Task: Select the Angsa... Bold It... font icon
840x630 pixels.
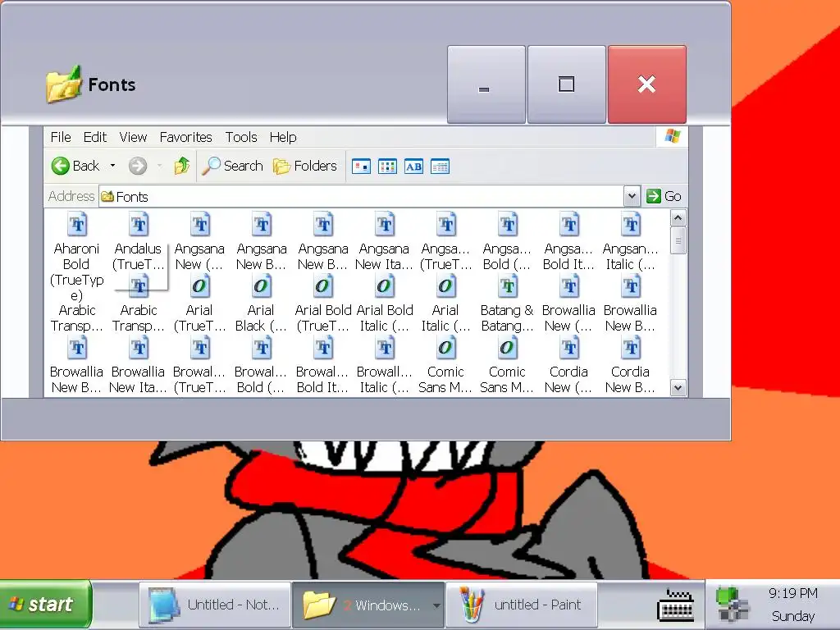Action: pyautogui.click(x=569, y=223)
